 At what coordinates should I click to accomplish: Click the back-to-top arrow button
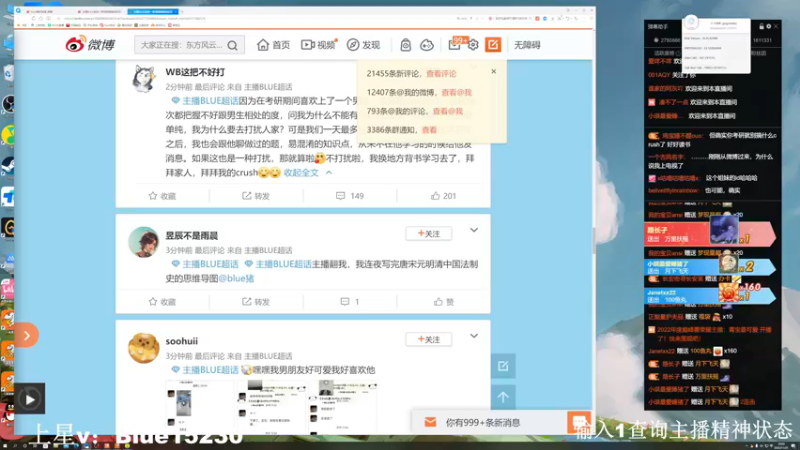coord(503,397)
